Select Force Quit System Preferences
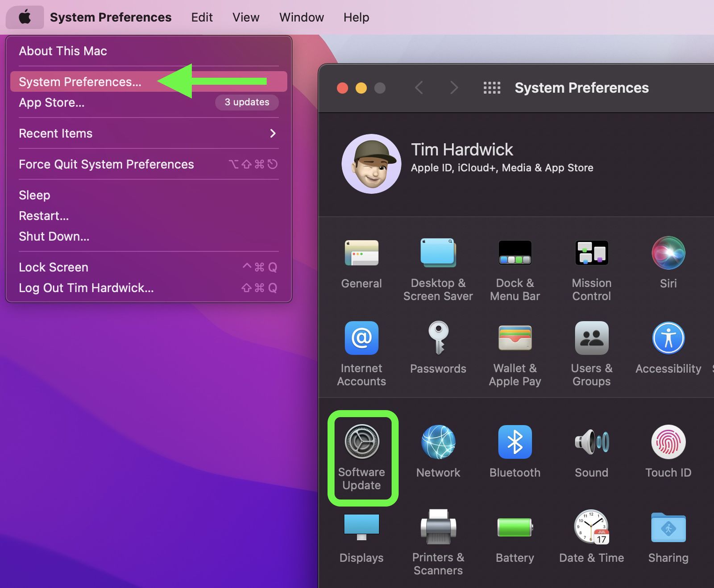The image size is (714, 588). (148, 164)
